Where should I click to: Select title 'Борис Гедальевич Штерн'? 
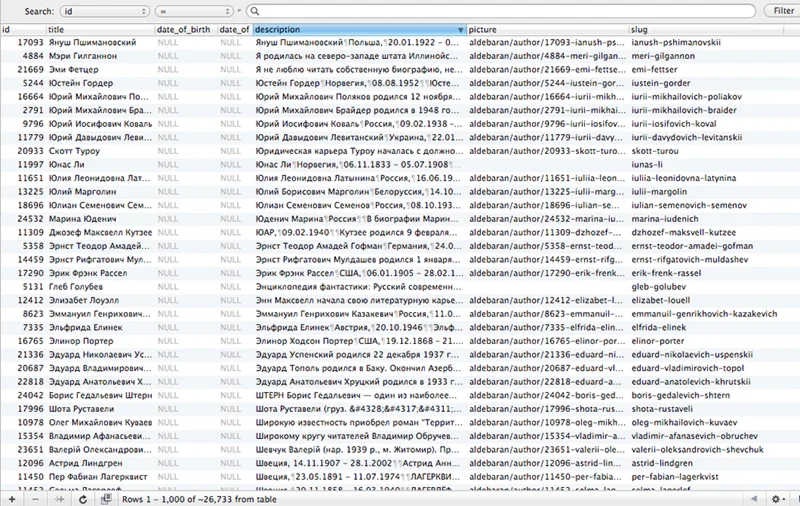(x=101, y=395)
